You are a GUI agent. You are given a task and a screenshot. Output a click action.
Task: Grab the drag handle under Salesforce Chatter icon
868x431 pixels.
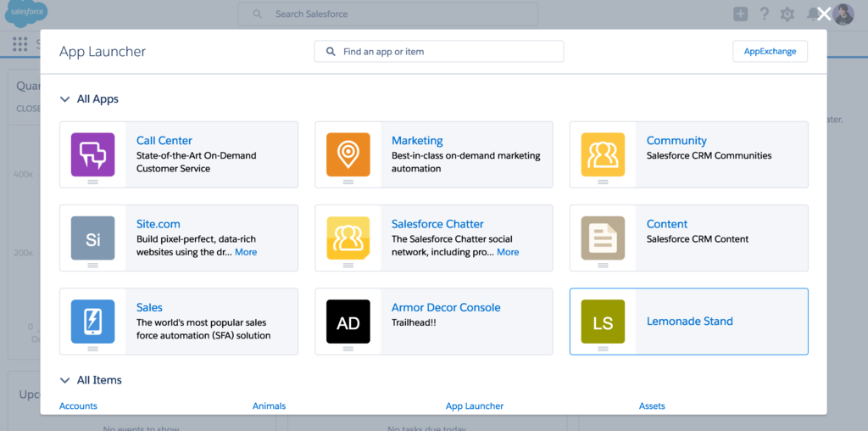pyautogui.click(x=348, y=266)
